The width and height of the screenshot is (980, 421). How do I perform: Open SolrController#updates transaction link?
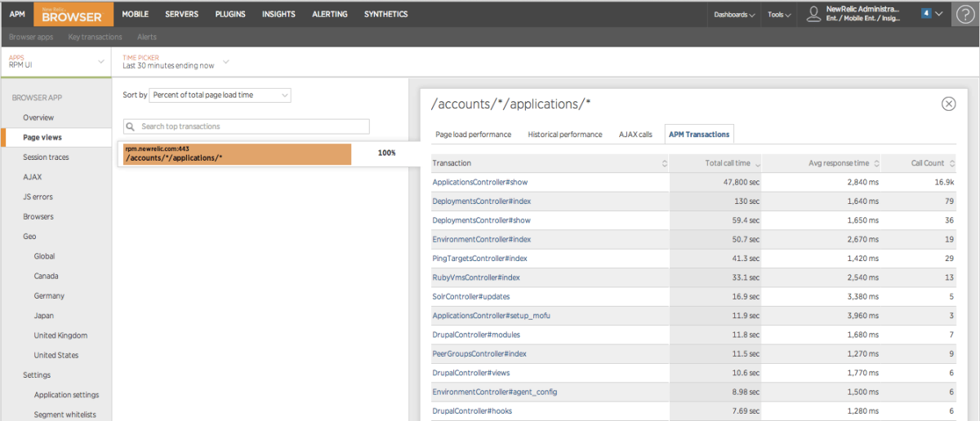click(471, 296)
